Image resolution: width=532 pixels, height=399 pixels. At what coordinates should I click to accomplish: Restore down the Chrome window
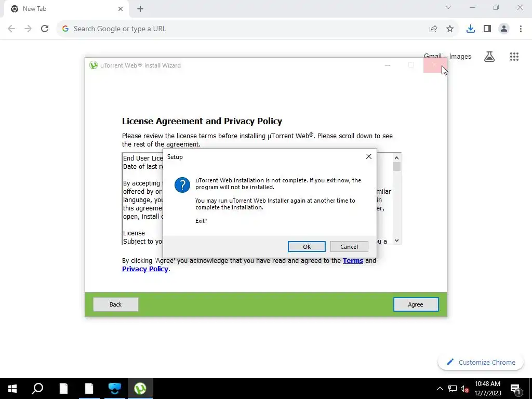(496, 7)
